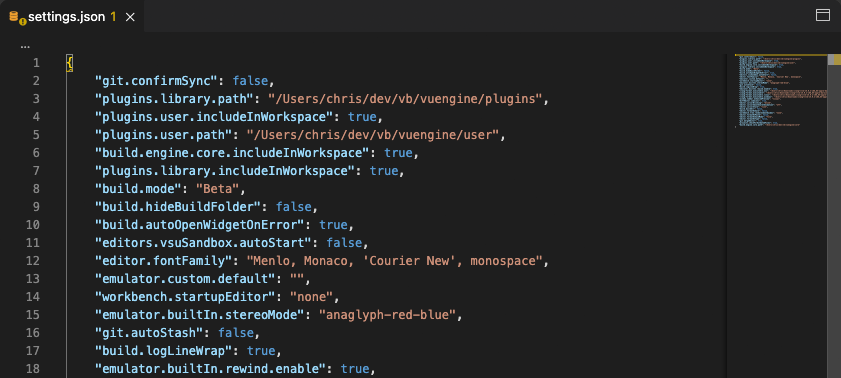Click the "none" value
This screenshot has height=378, width=841.
(x=311, y=297)
